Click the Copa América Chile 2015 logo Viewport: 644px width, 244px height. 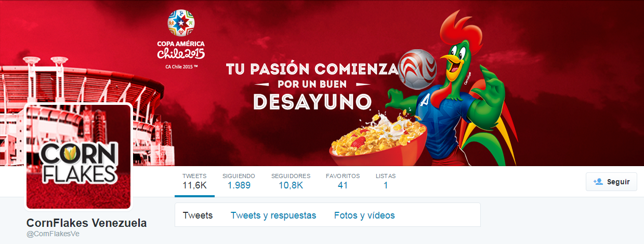[x=181, y=35]
